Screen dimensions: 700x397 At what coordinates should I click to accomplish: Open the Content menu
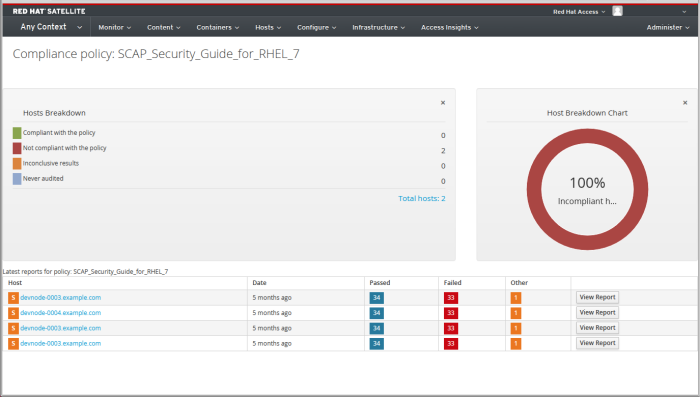point(164,27)
